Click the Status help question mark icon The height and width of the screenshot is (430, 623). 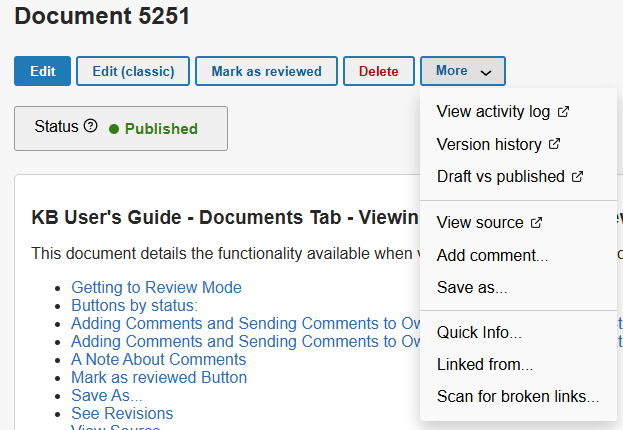click(91, 127)
